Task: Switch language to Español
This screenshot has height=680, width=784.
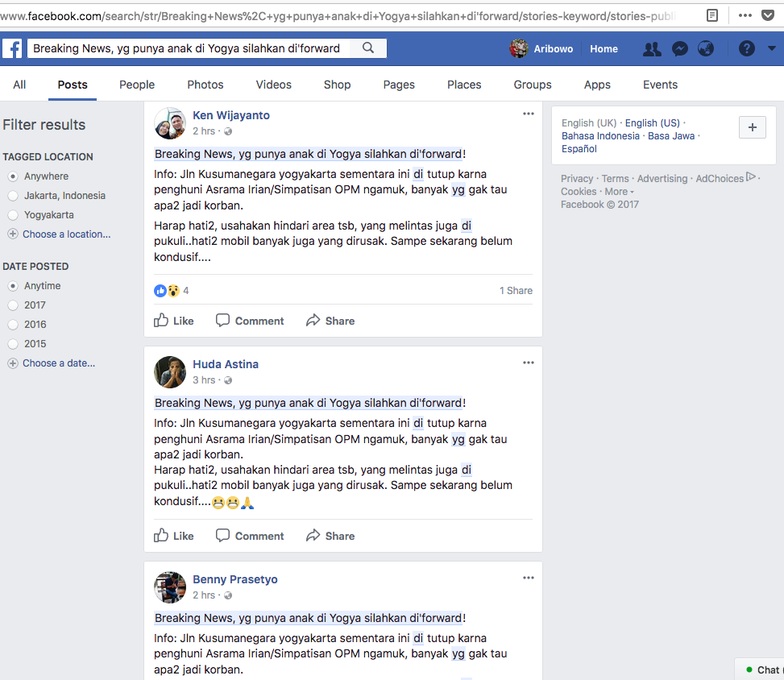Action: pos(579,149)
